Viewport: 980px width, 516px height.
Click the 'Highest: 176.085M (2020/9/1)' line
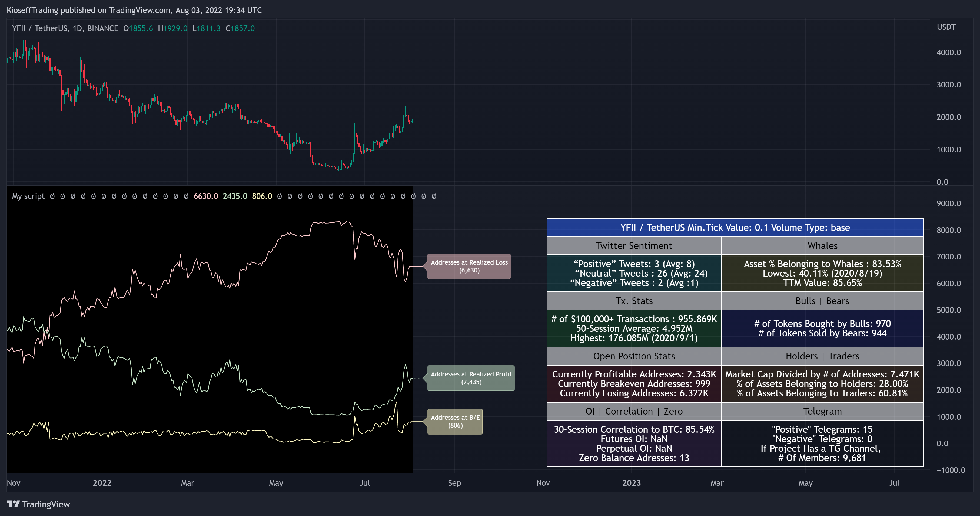pyautogui.click(x=634, y=338)
